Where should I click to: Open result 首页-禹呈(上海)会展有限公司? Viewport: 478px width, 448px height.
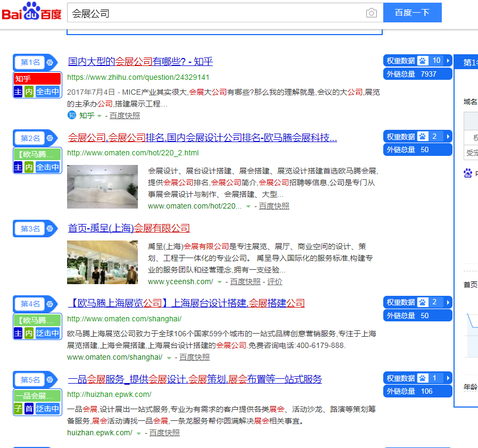pyautogui.click(x=129, y=228)
